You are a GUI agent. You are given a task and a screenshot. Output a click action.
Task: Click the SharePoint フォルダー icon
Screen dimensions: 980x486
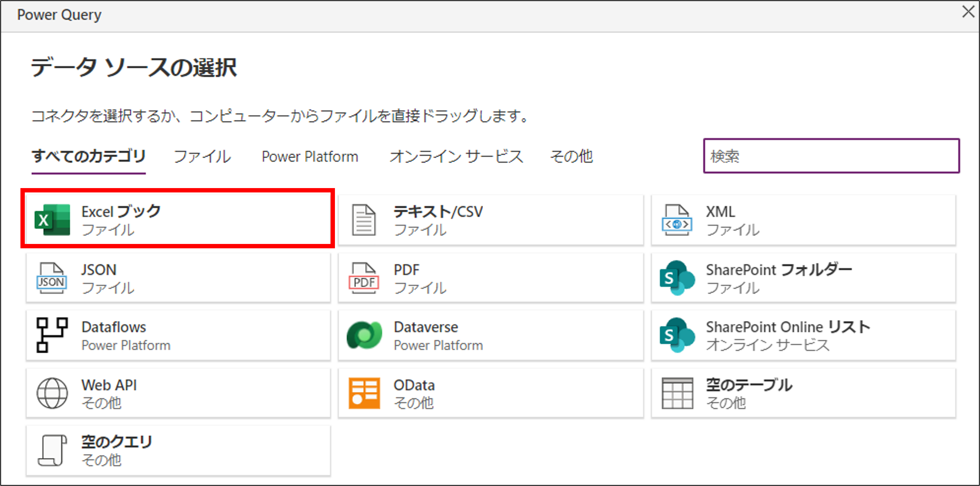(x=677, y=277)
